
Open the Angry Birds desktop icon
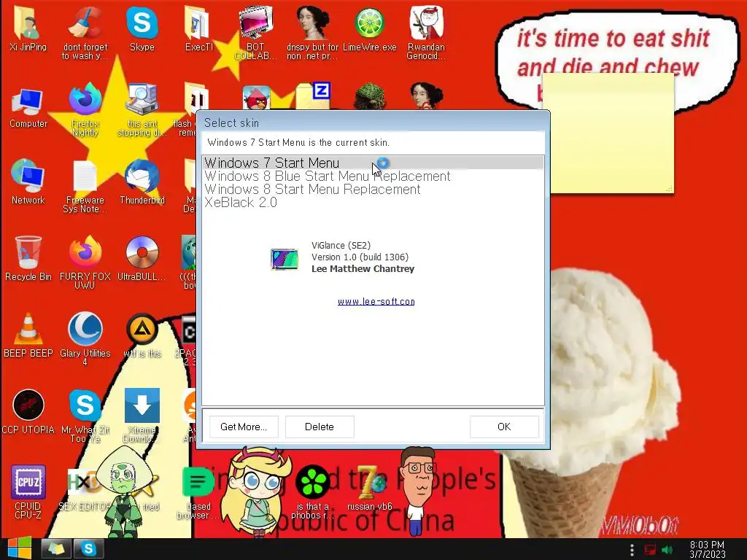click(256, 98)
